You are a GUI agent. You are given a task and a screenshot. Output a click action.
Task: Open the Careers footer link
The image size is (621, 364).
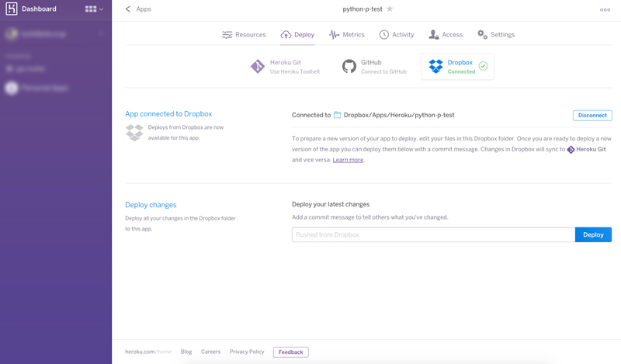pos(210,352)
